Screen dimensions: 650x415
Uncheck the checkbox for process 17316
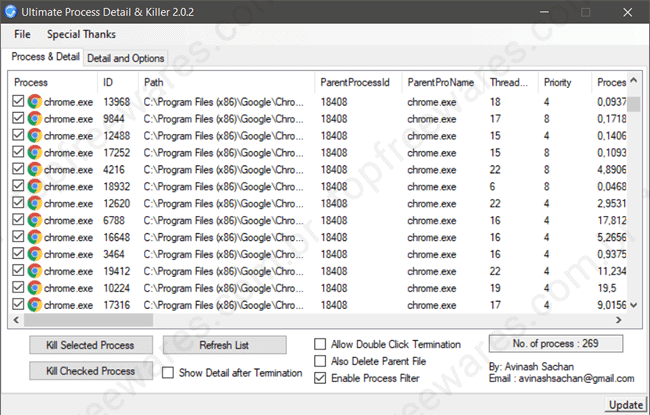[18, 304]
